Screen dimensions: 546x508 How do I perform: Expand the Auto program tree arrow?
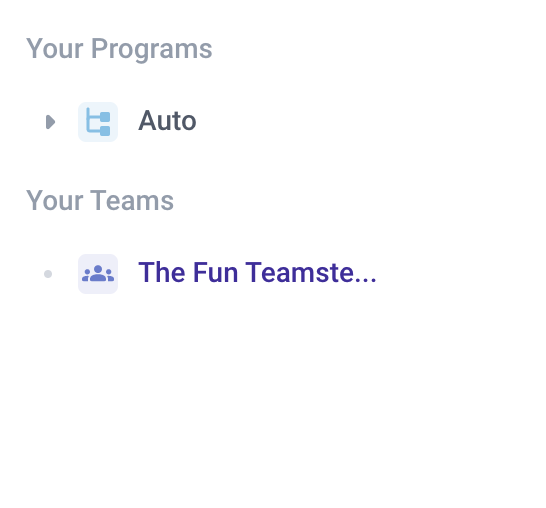click(50, 122)
